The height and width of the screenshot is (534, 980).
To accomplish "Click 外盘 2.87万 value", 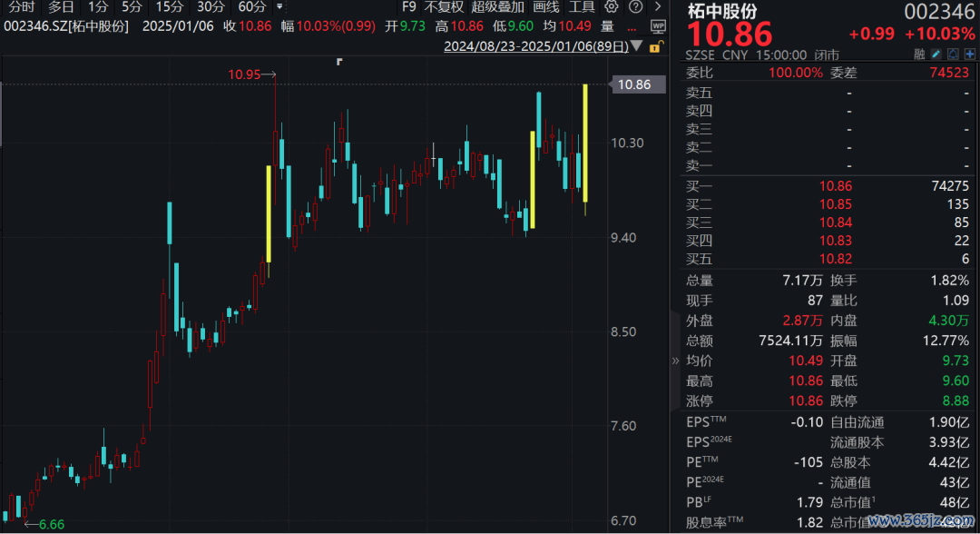I will coord(802,321).
